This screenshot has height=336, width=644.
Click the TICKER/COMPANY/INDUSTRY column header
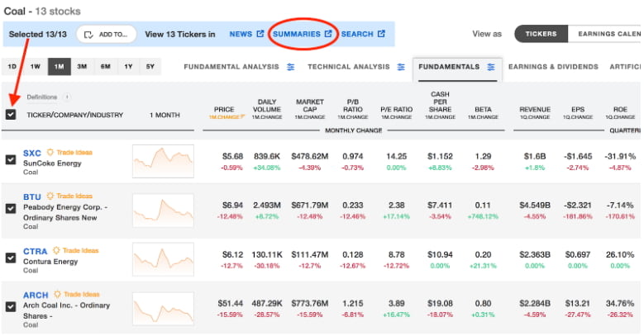pos(75,115)
